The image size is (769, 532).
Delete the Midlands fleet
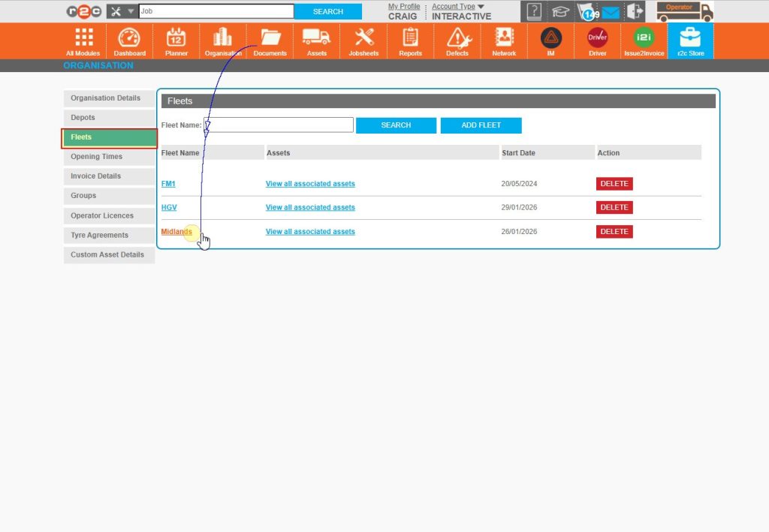[x=614, y=232]
